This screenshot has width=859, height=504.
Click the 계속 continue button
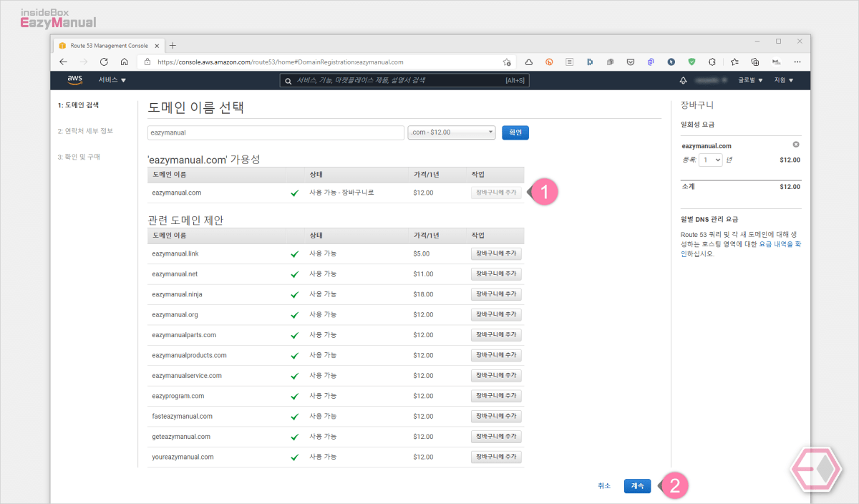click(x=637, y=485)
